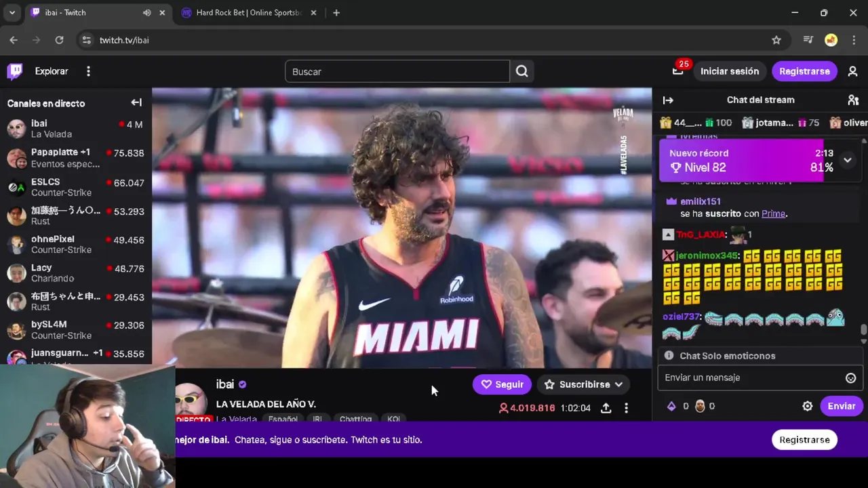
Task: Click the search magnifier button
Action: 521,71
